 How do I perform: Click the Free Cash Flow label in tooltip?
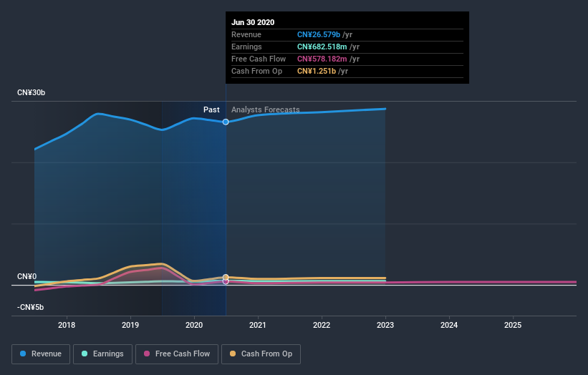(x=259, y=59)
